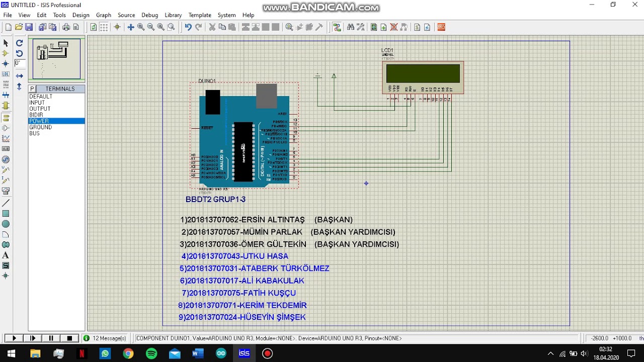Screen dimensions: 644x362
Task: Open the File menu
Action: tap(8, 15)
